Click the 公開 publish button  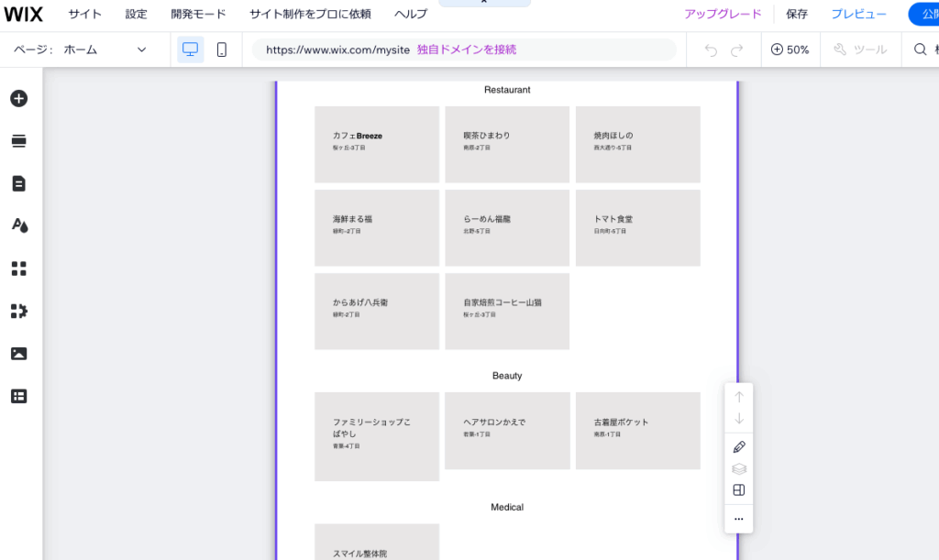click(929, 14)
